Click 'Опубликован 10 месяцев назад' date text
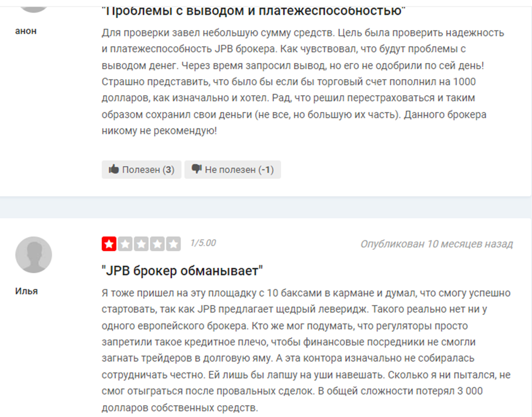Image resolution: width=532 pixels, height=417 pixels. (x=437, y=244)
